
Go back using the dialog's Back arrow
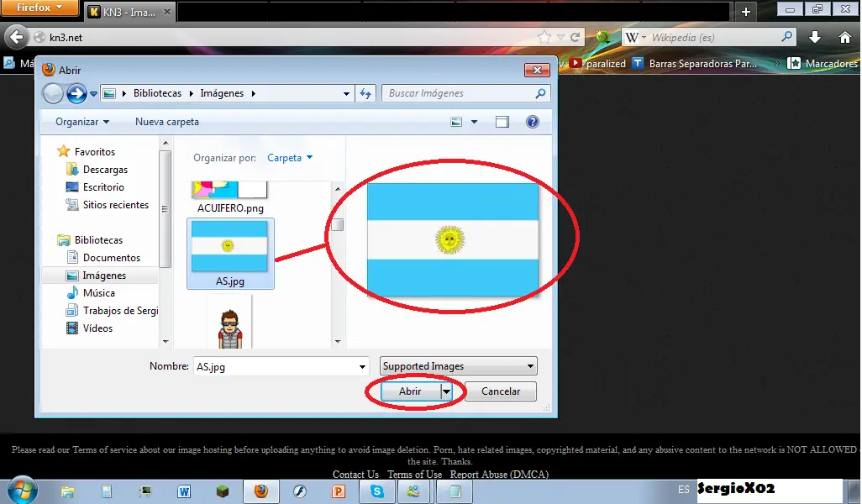[x=53, y=93]
